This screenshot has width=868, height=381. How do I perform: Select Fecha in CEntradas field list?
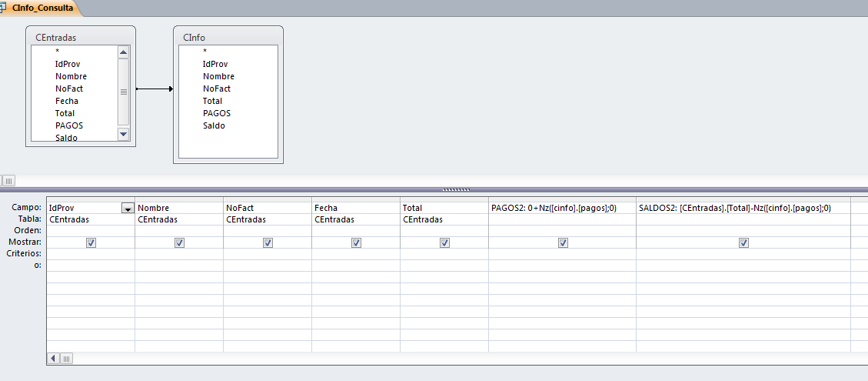point(66,101)
